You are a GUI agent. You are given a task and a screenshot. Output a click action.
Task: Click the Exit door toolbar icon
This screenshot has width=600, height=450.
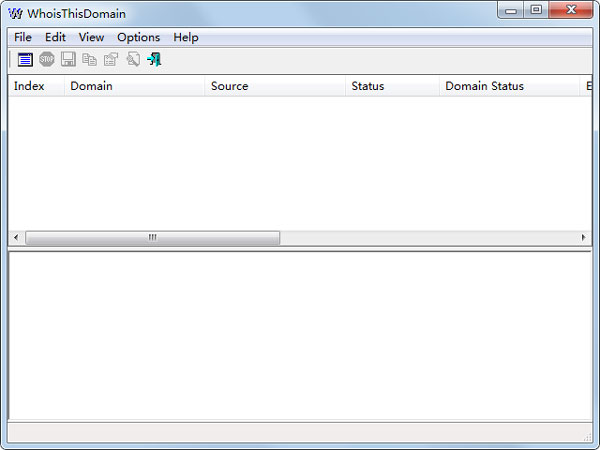coord(154,59)
